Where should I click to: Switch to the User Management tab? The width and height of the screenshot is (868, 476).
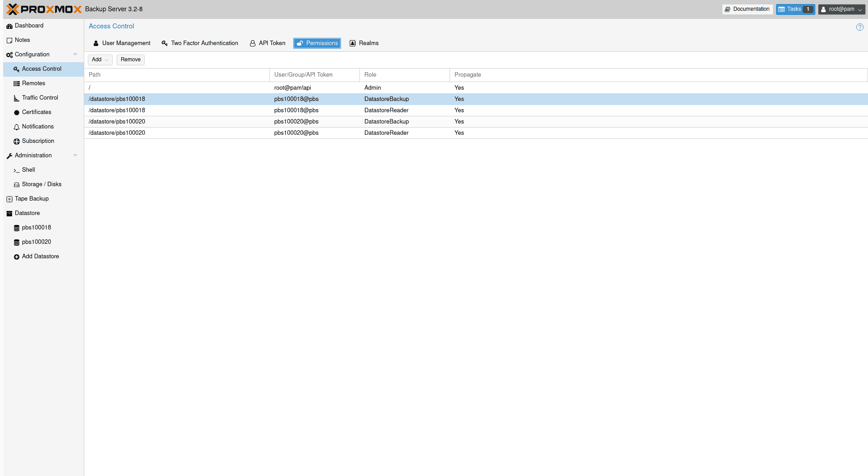(122, 43)
